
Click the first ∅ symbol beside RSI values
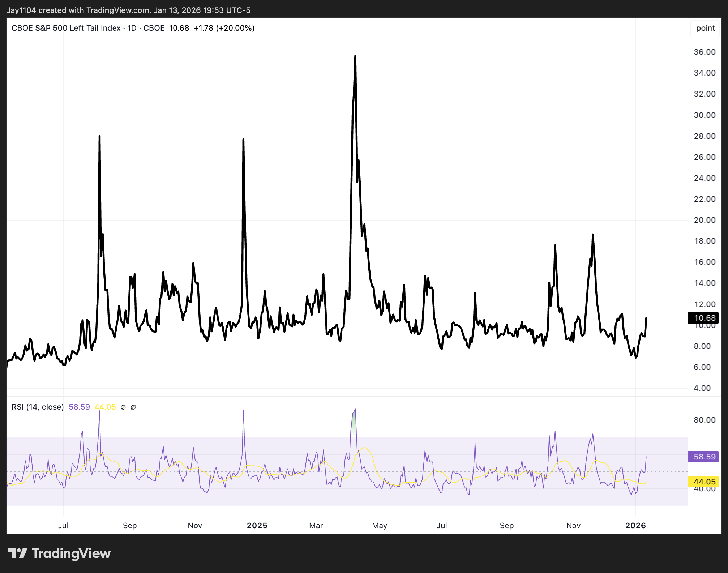click(x=123, y=407)
